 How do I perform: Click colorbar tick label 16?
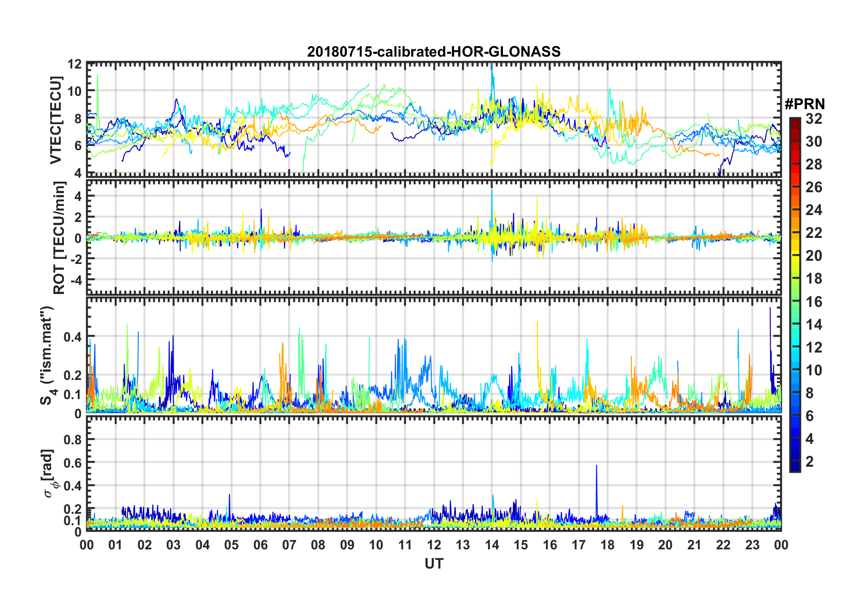(814, 302)
